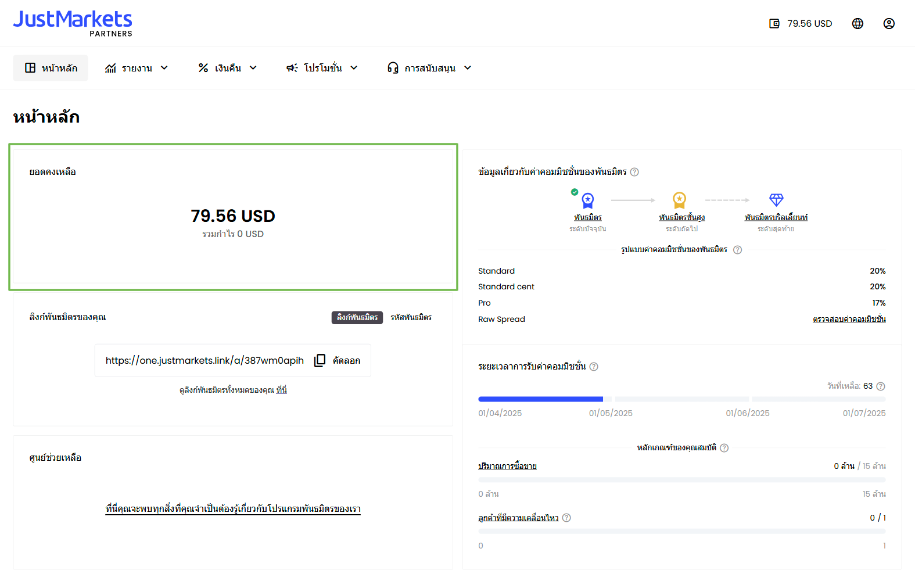Click the partner link URL field
915x588 pixels.
(204, 361)
